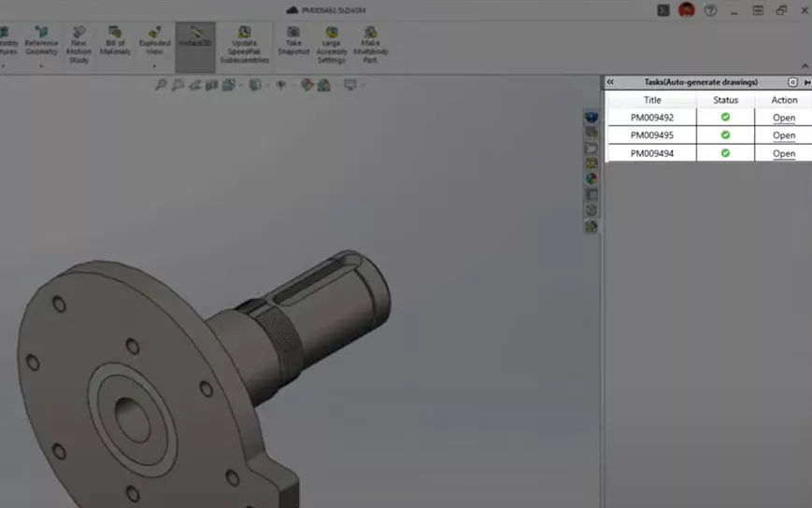This screenshot has height=508, width=812.
Task: Click the Instant3D toggle button
Action: 195,42
